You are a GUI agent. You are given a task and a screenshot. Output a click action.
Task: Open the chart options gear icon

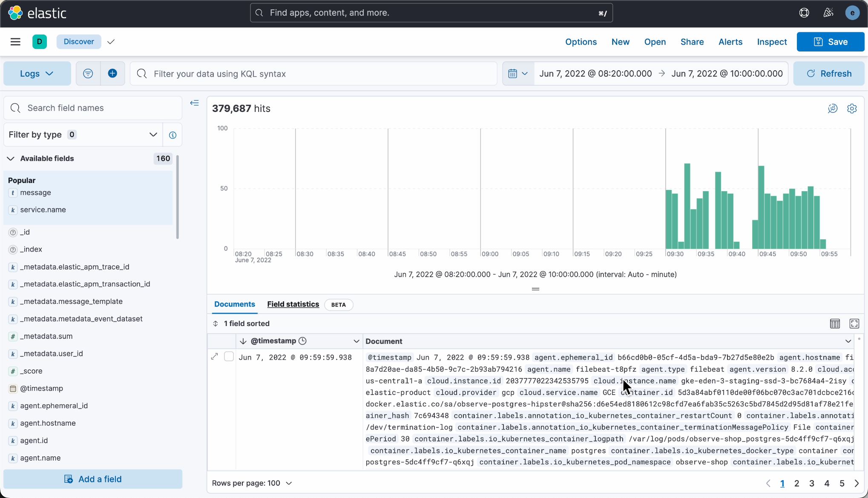pos(852,109)
